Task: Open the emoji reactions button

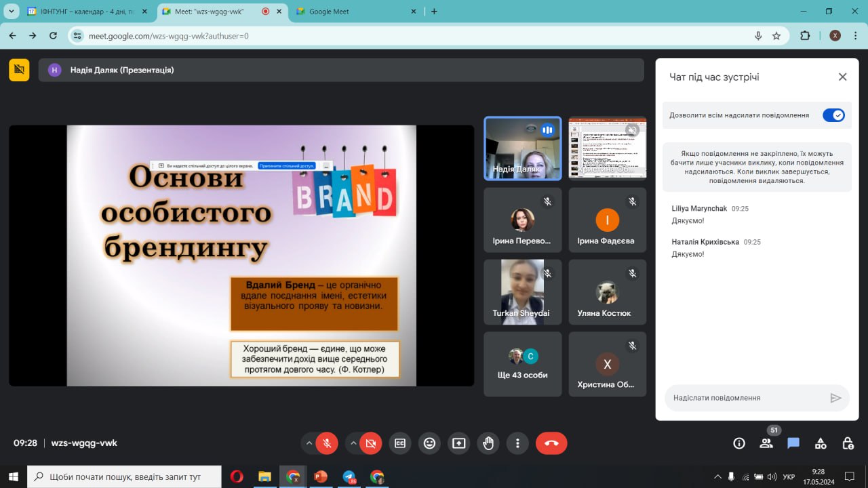Action: pyautogui.click(x=429, y=443)
